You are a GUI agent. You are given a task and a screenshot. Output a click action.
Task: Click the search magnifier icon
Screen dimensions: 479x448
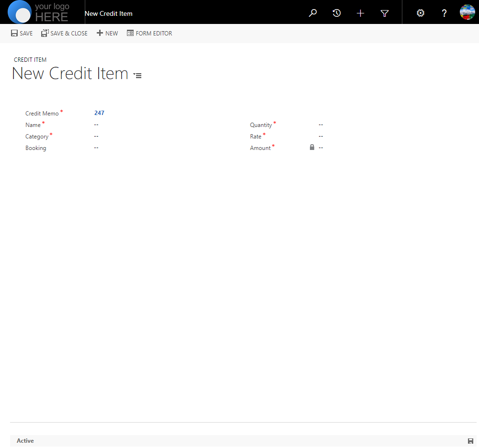313,13
